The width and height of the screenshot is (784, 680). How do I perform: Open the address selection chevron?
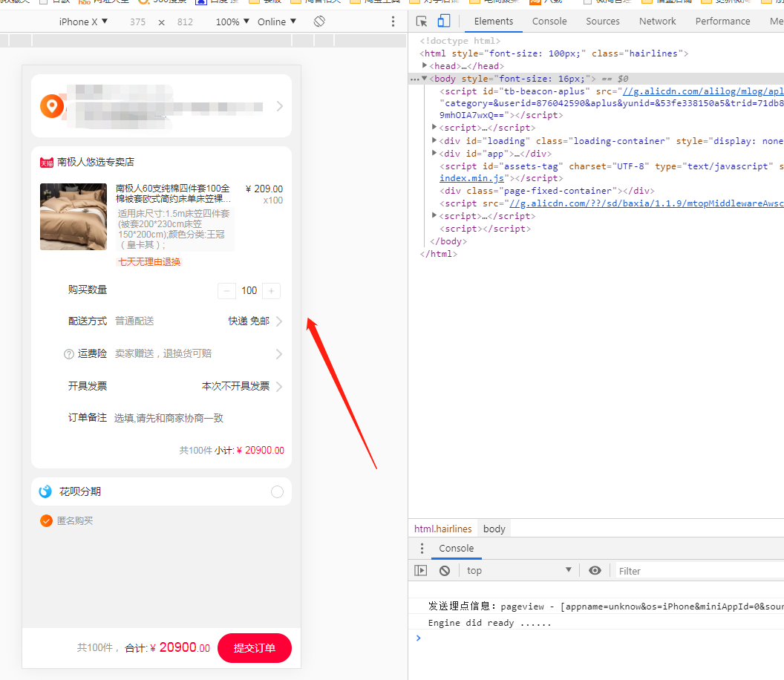[x=279, y=106]
